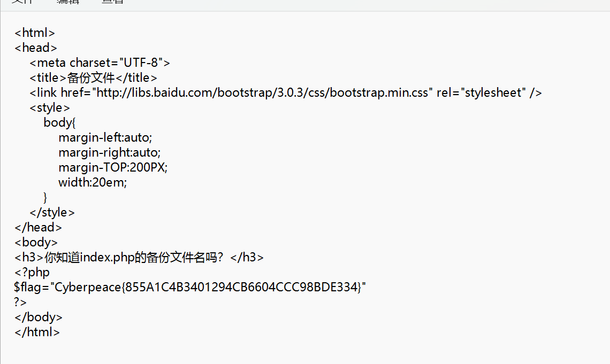Place cursor on width:20em line
Image resolution: width=610 pixels, height=364 pixels.
point(93,182)
